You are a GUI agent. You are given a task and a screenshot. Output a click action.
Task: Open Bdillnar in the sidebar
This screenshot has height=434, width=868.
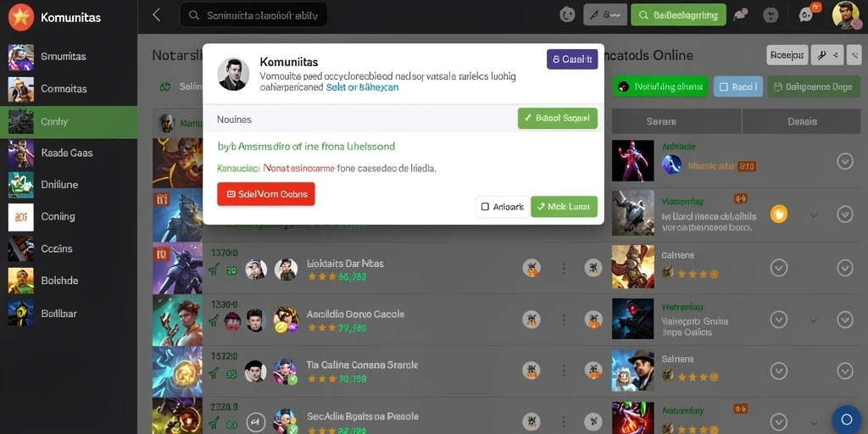click(69, 314)
